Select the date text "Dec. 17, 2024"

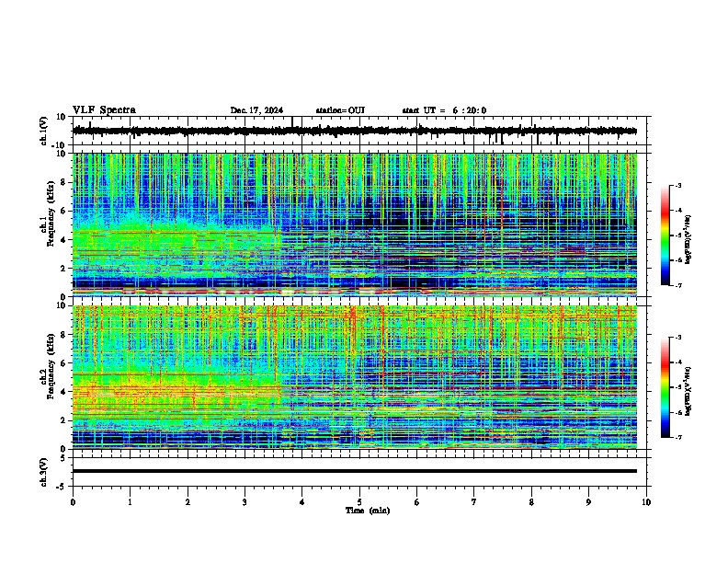(x=256, y=110)
